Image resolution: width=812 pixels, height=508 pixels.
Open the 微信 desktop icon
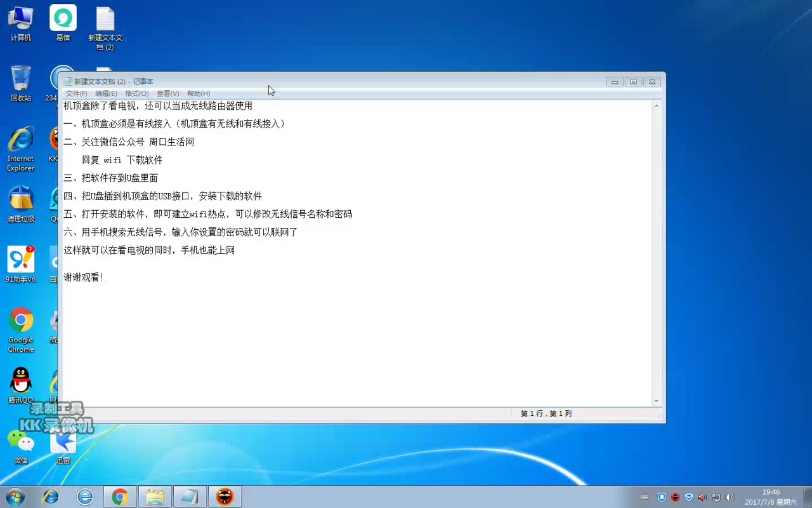(20, 446)
